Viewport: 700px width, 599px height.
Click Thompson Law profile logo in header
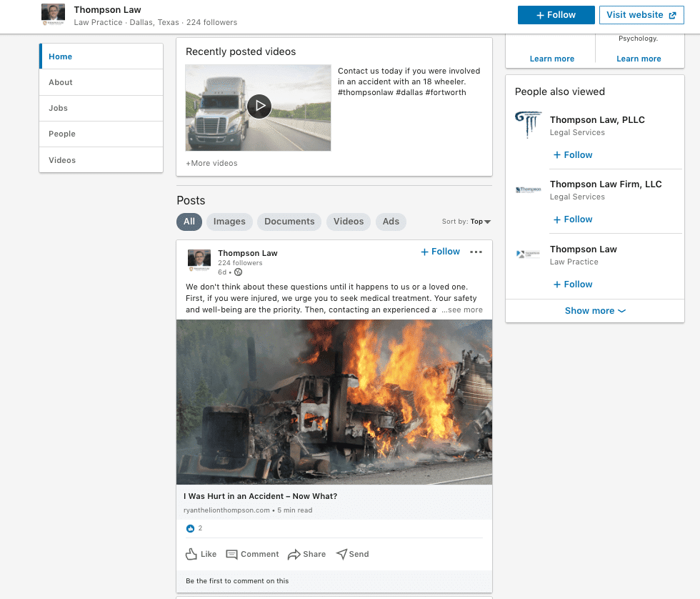click(54, 15)
